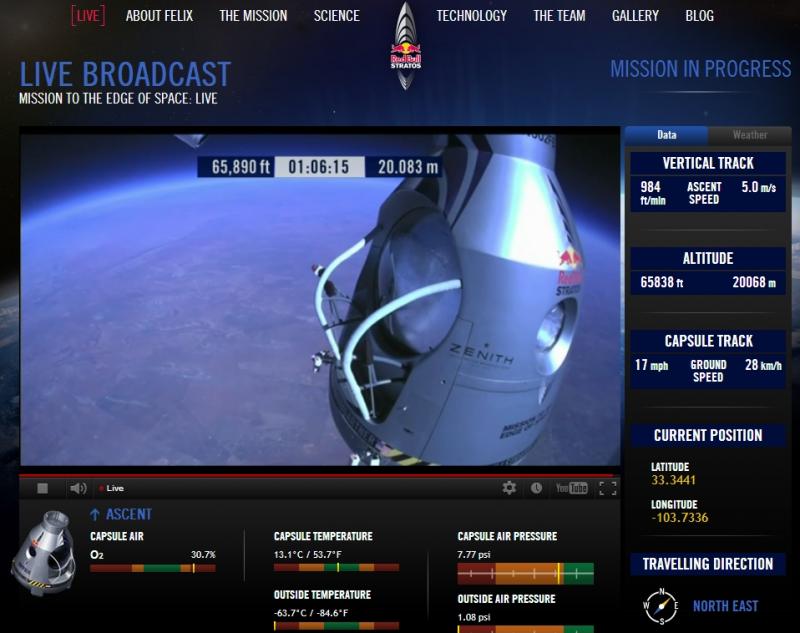
Task: Click the Red Bull Stratos logo
Action: pos(406,46)
